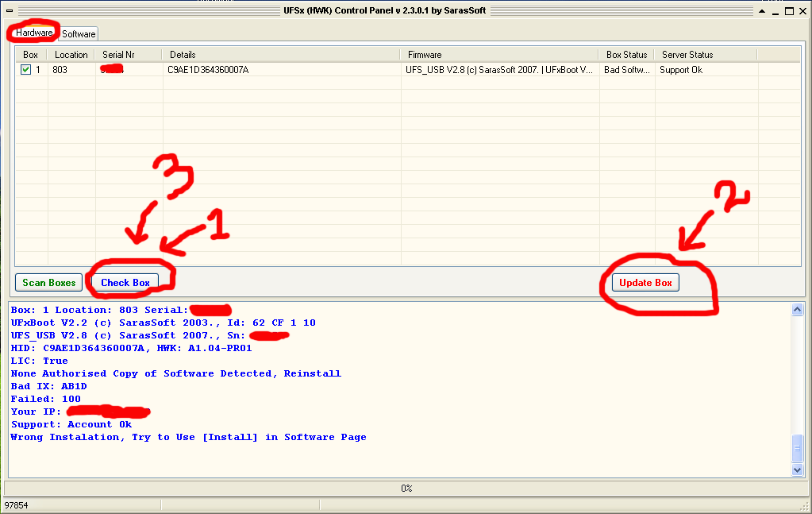Switch to the Hardware tab

pyautogui.click(x=33, y=33)
